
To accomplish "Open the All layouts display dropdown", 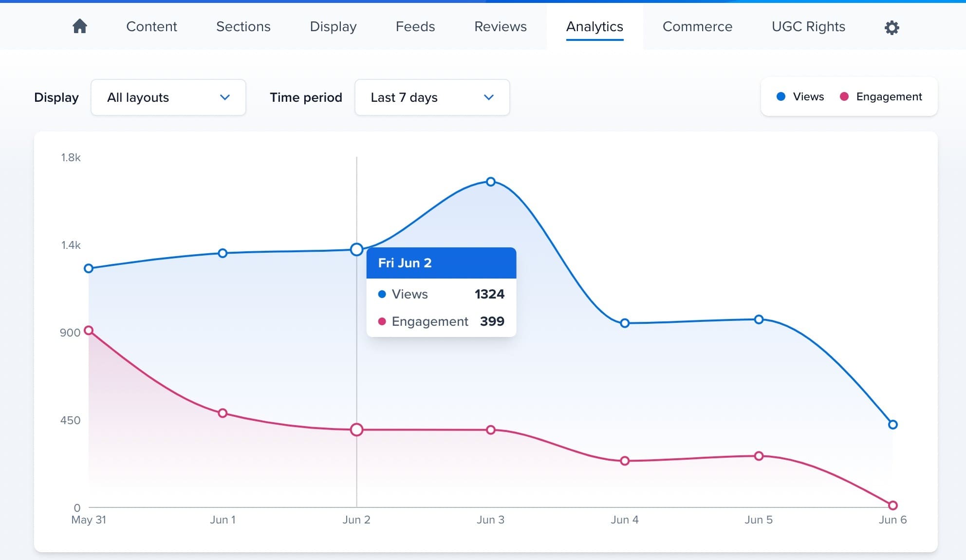I will (168, 97).
